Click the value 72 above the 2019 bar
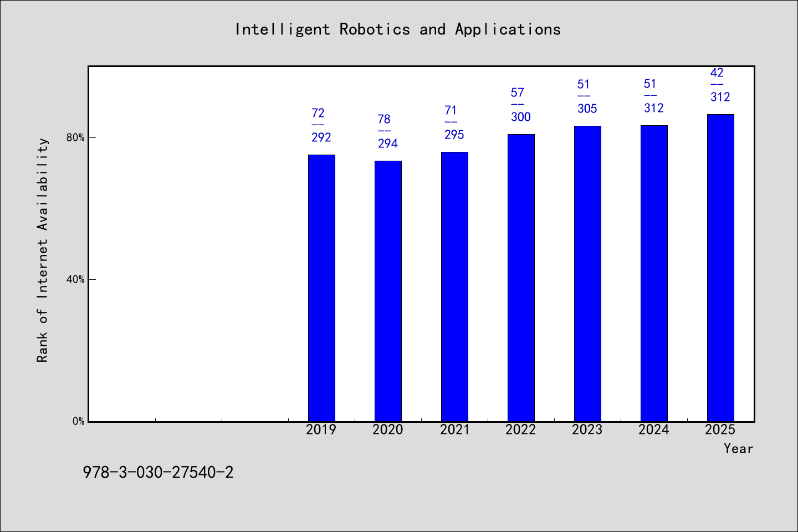 (x=318, y=113)
